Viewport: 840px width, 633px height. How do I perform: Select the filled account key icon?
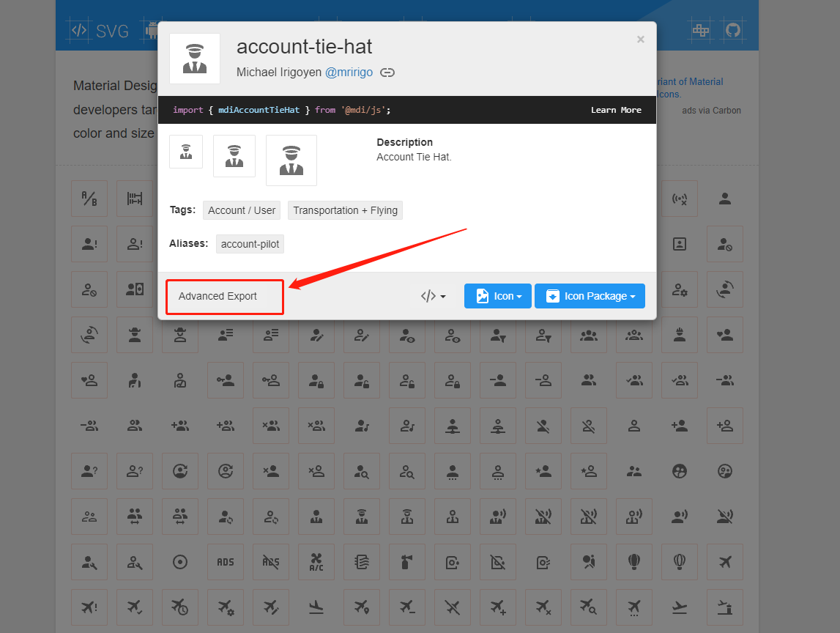click(x=226, y=380)
